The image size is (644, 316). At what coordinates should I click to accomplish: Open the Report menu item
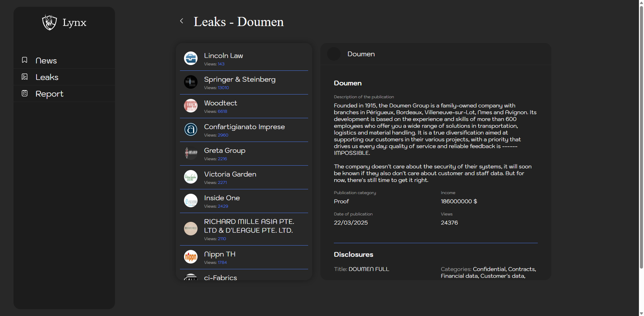coord(49,94)
